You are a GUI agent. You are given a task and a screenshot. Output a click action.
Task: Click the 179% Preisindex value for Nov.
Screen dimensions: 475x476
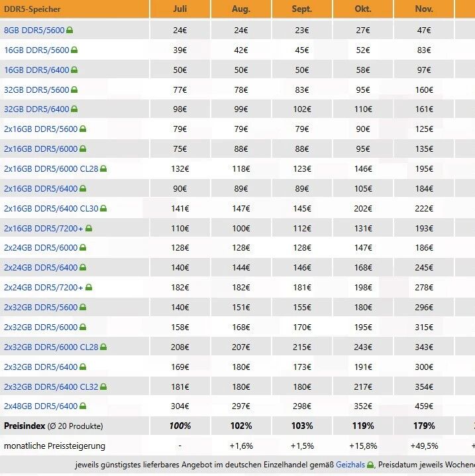(x=424, y=426)
